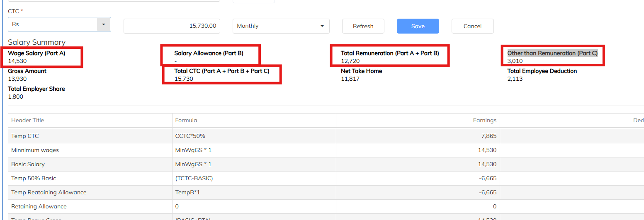Click the Header Title column header
644x220 pixels.
27,121
